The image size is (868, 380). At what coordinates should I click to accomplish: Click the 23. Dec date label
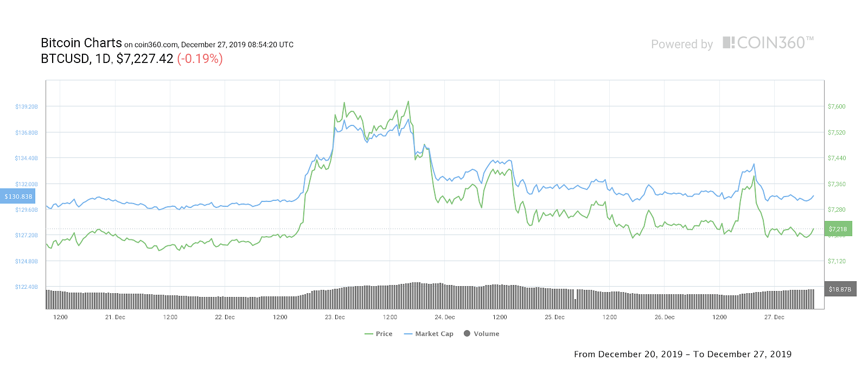point(335,317)
